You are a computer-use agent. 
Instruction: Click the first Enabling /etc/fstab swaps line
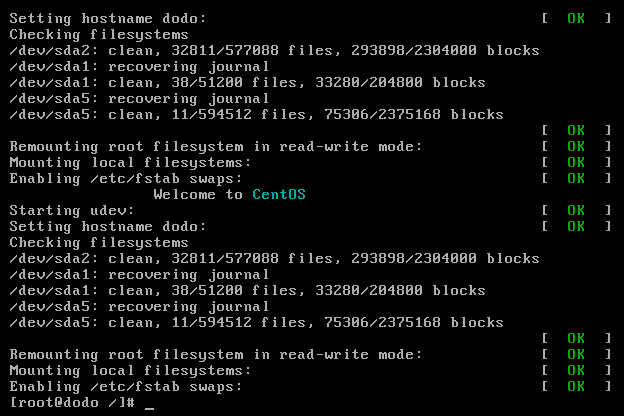[x=126, y=178]
